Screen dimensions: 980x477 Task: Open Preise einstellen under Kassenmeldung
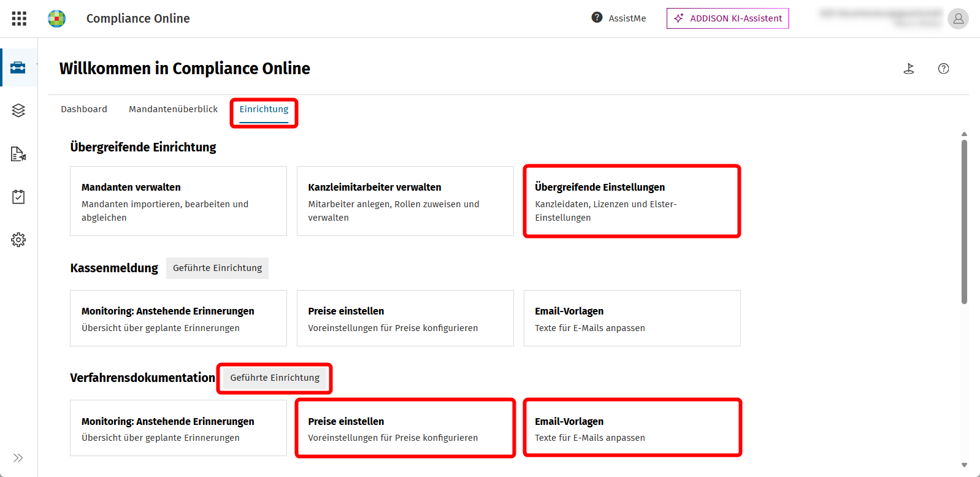(405, 318)
